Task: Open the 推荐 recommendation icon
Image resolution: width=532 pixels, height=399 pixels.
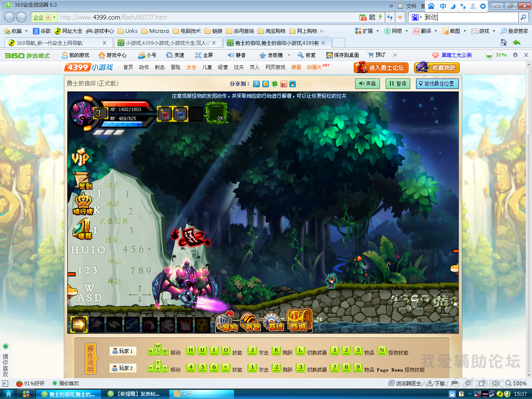Action: tap(82, 229)
